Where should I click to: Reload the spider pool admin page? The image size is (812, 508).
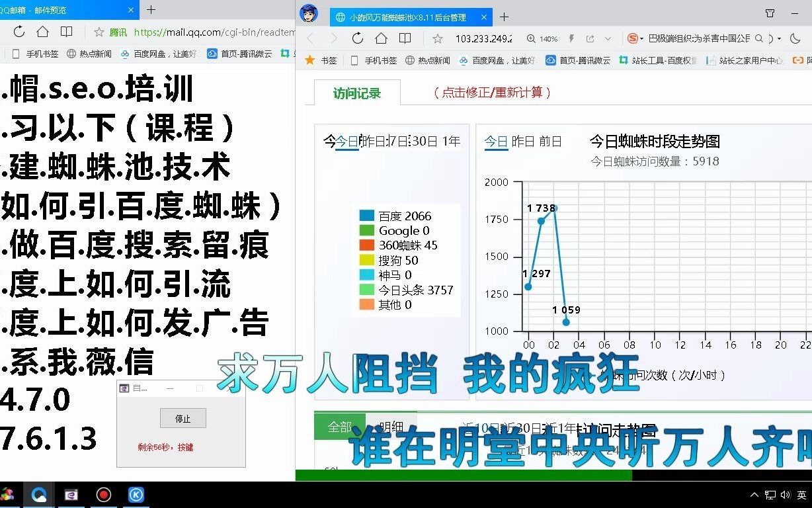coord(358,38)
